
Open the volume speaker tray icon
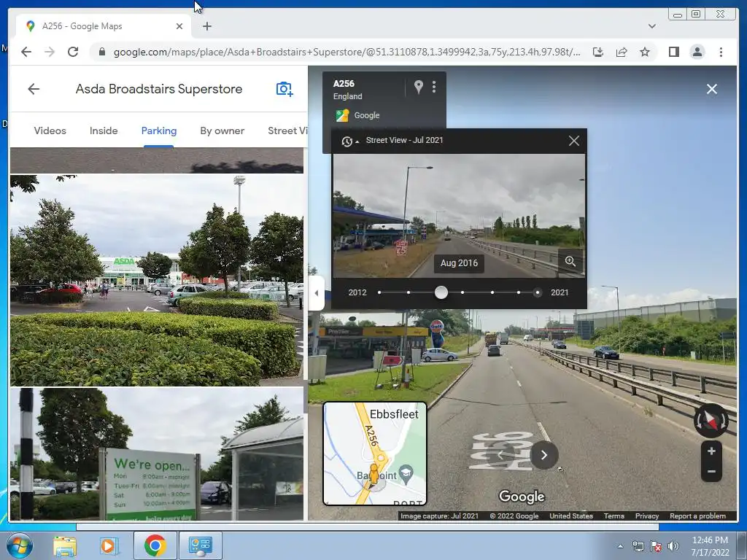[673, 546]
